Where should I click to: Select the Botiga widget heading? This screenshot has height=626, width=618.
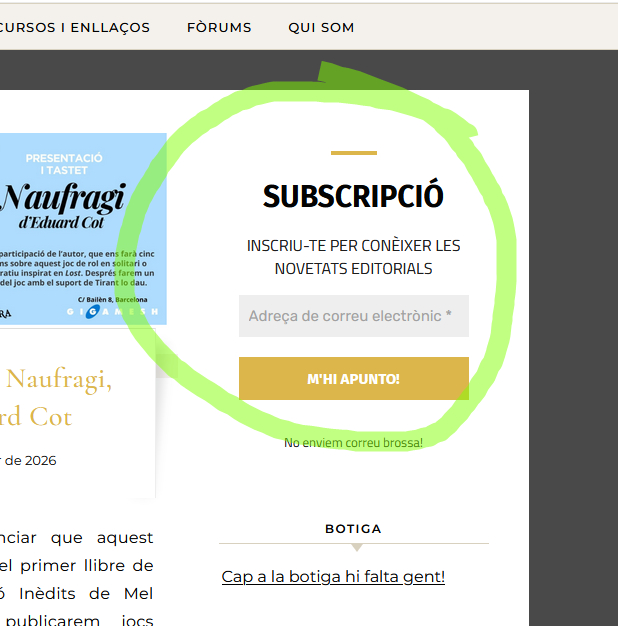point(353,528)
